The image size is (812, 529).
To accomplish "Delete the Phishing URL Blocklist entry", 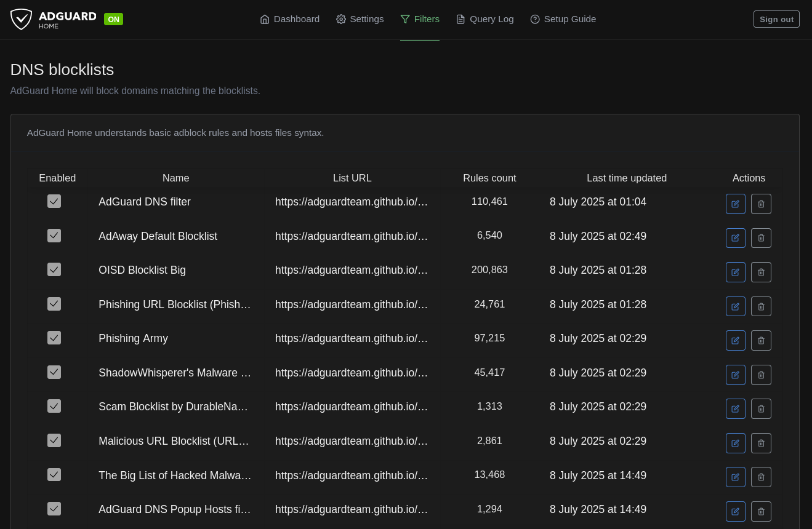I will pyautogui.click(x=761, y=306).
